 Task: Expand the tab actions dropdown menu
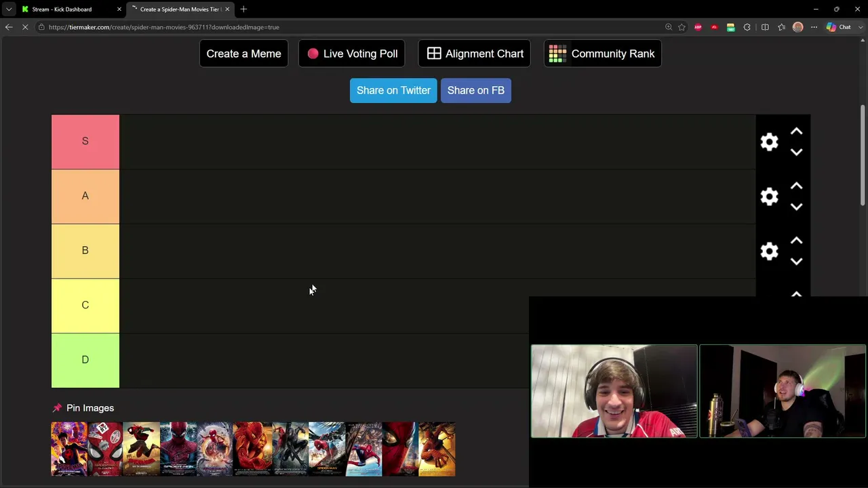click(x=9, y=9)
